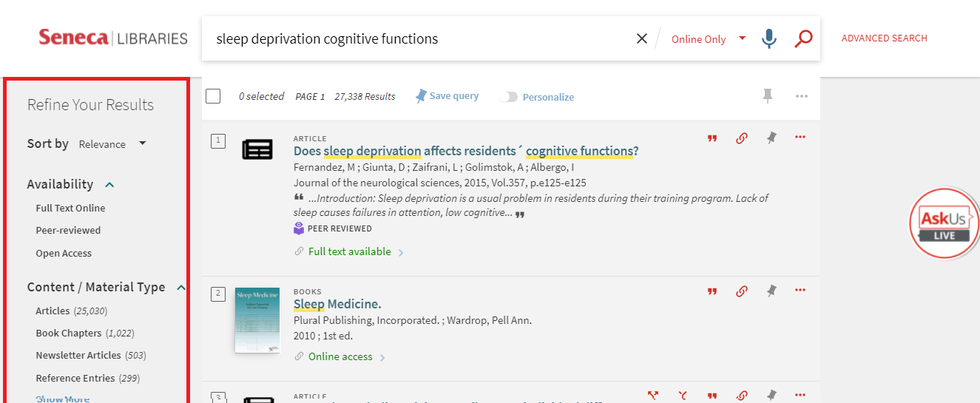Open the AskUs Live chat widget
Screen dimensions: 980x403
point(943,223)
